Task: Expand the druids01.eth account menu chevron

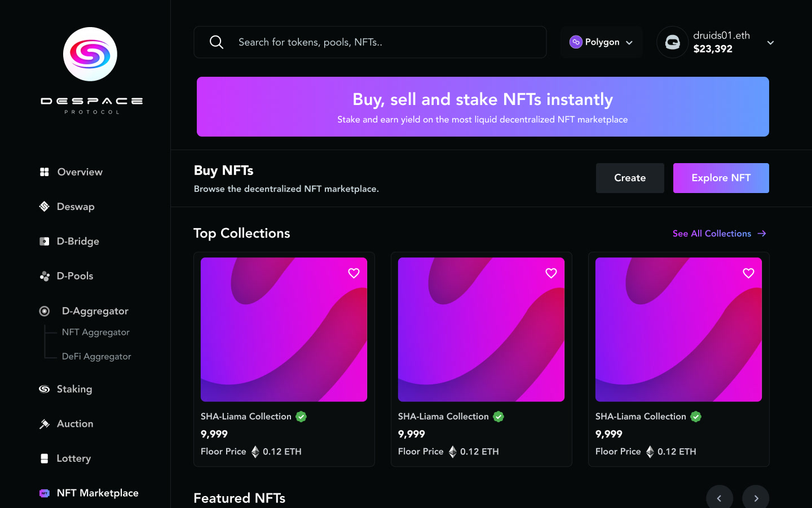Action: pos(770,43)
